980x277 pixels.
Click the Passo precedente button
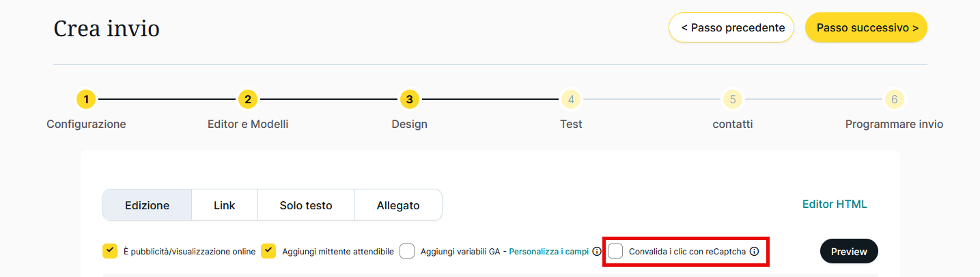731,28
